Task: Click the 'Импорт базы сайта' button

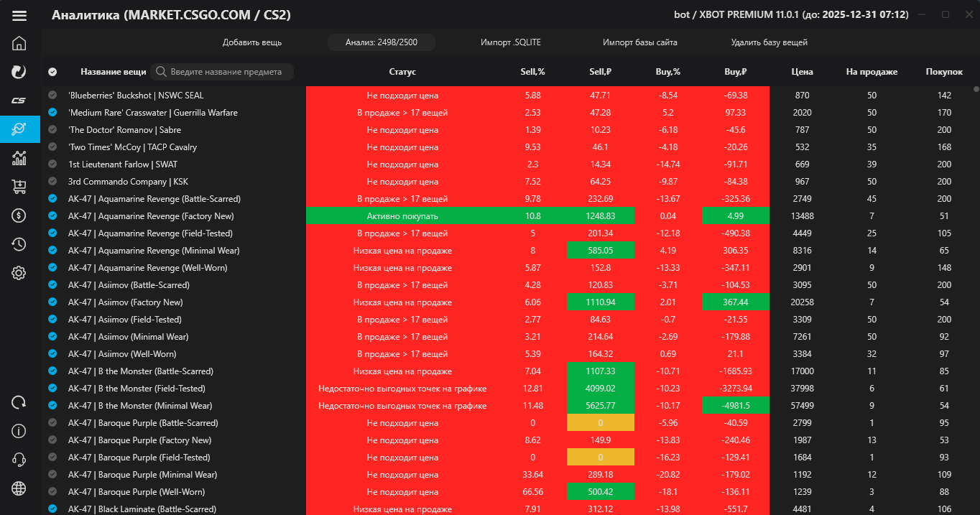Action: coord(639,42)
